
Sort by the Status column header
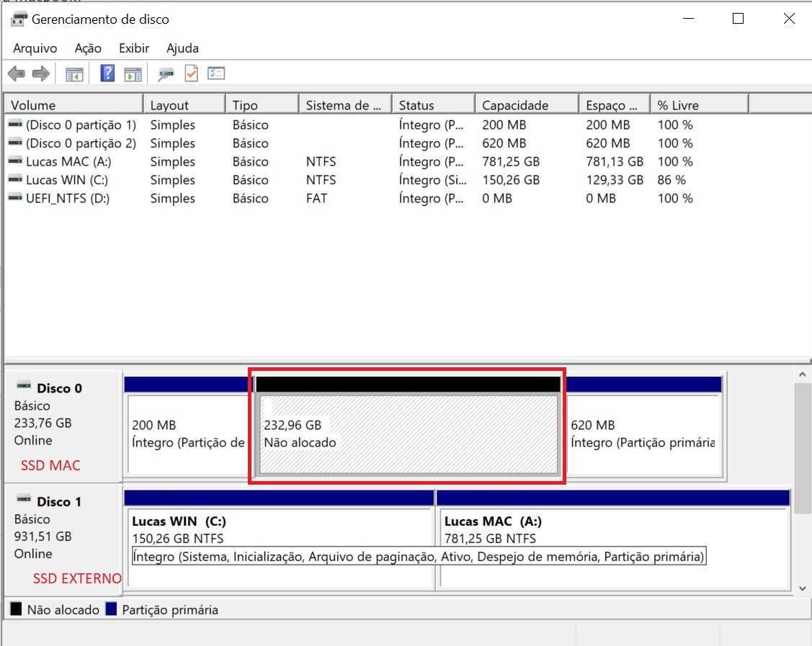[x=434, y=104]
